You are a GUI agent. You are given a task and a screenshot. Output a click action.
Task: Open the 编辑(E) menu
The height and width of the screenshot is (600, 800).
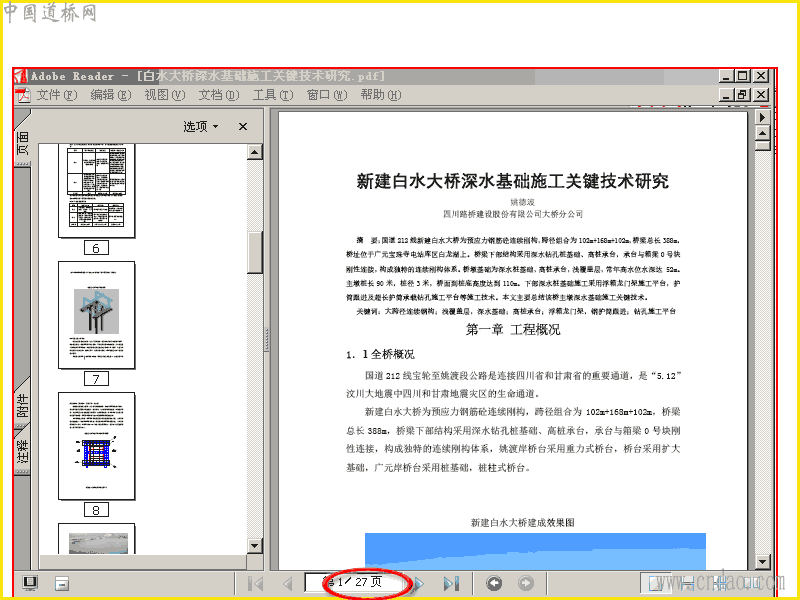(x=111, y=95)
